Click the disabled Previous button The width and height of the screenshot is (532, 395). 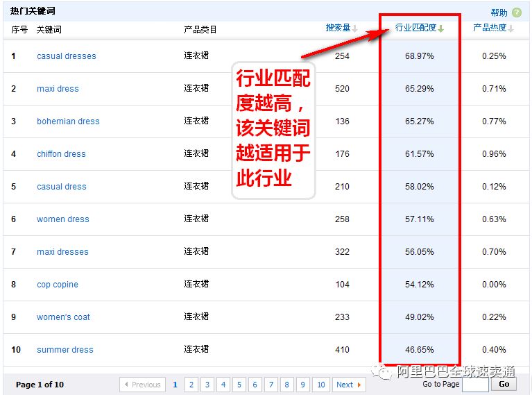click(x=142, y=385)
